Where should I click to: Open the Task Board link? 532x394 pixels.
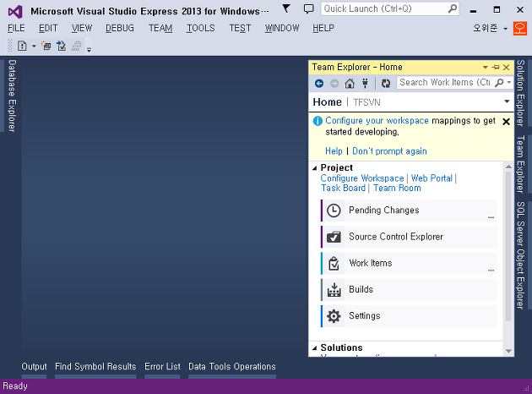(x=344, y=189)
